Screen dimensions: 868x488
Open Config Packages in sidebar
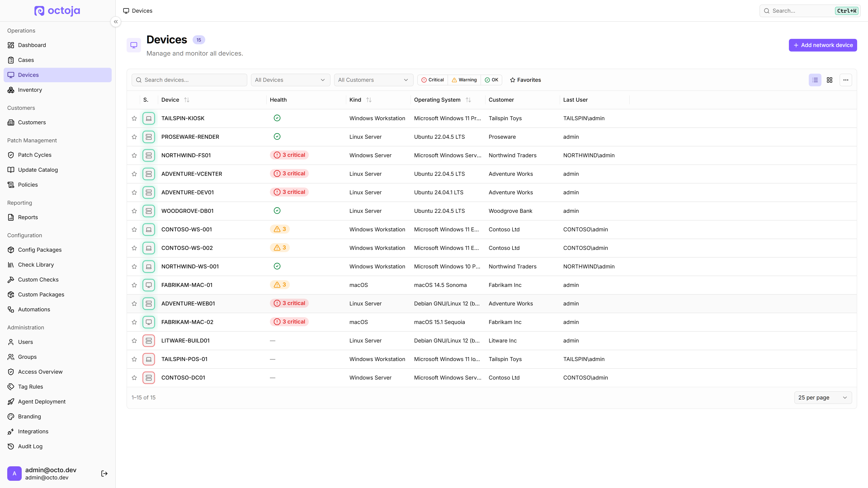[x=58, y=250]
